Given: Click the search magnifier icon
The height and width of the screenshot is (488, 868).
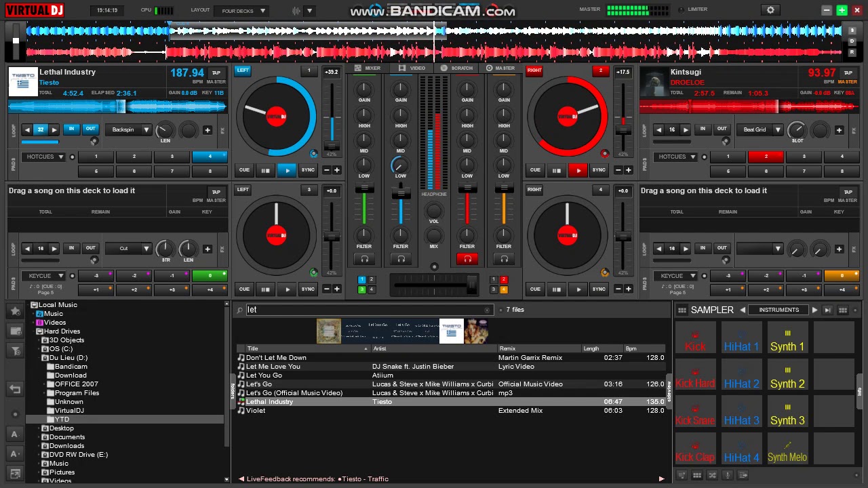Looking at the screenshot, I should point(239,310).
